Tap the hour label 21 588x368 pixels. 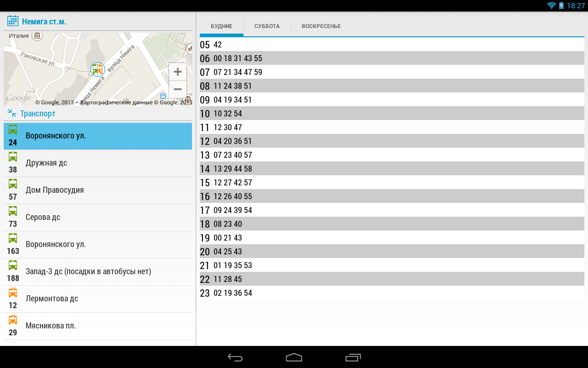pyautogui.click(x=205, y=265)
